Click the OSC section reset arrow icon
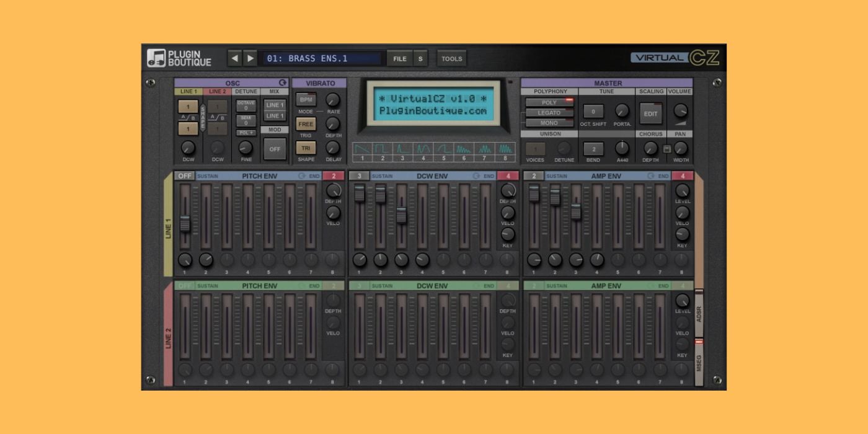868x434 pixels. tap(283, 83)
